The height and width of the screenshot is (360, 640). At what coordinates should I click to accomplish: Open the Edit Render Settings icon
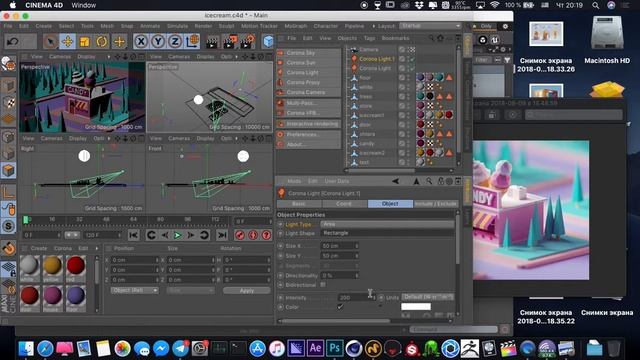tap(248, 41)
